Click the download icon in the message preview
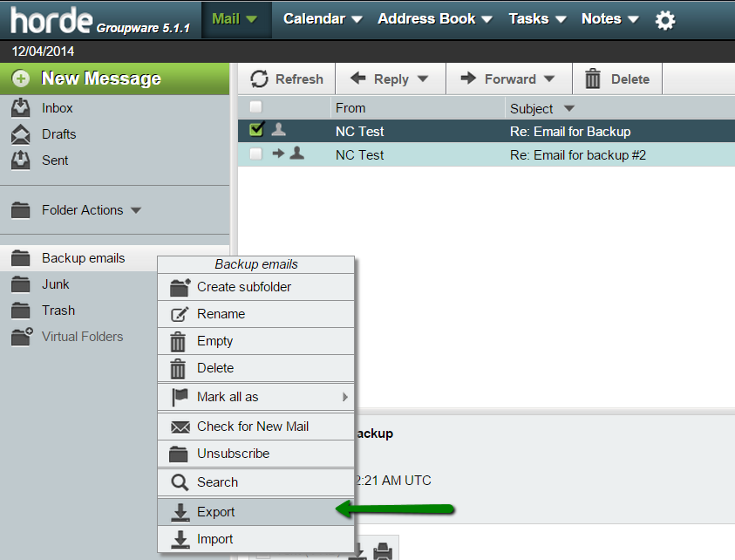The image size is (735, 560). pyautogui.click(x=357, y=552)
